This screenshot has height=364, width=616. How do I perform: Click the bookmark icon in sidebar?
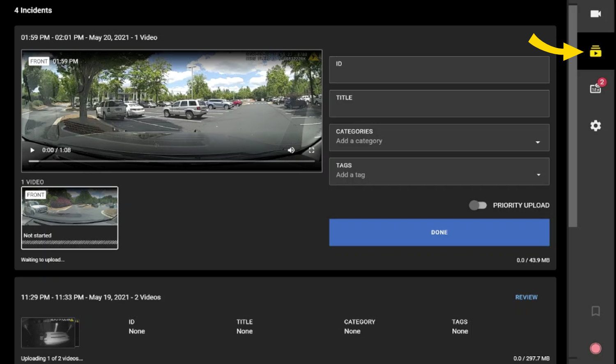[595, 312]
